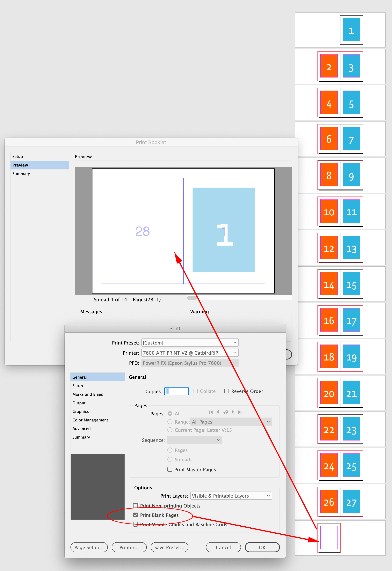Click inside the Copies input field
Screen dimensions: 392x571
[176, 391]
